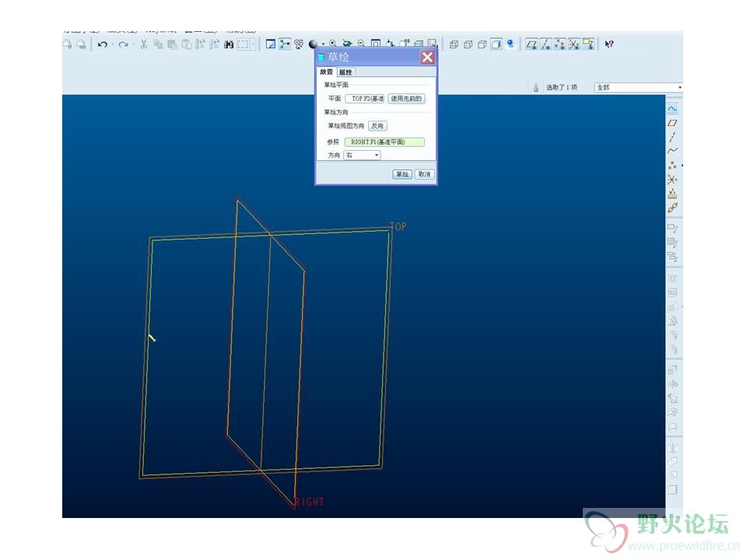Screen dimensions: 747x560
Task: Toggle the model tree branch icon
Action: (285, 44)
